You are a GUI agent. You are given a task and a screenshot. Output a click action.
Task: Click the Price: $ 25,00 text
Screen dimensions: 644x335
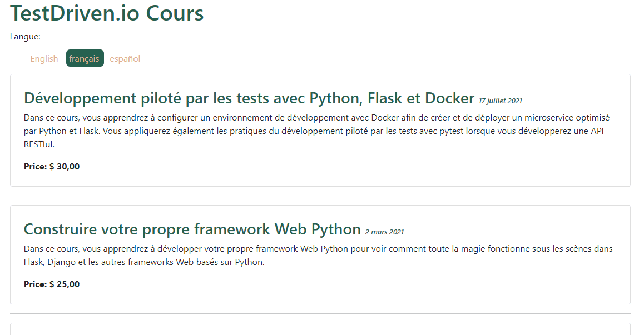click(x=52, y=284)
